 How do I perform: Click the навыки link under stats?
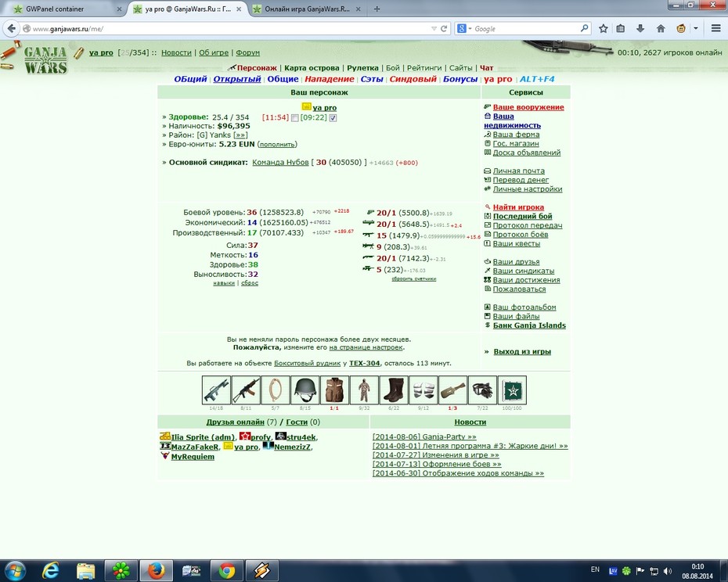(224, 283)
